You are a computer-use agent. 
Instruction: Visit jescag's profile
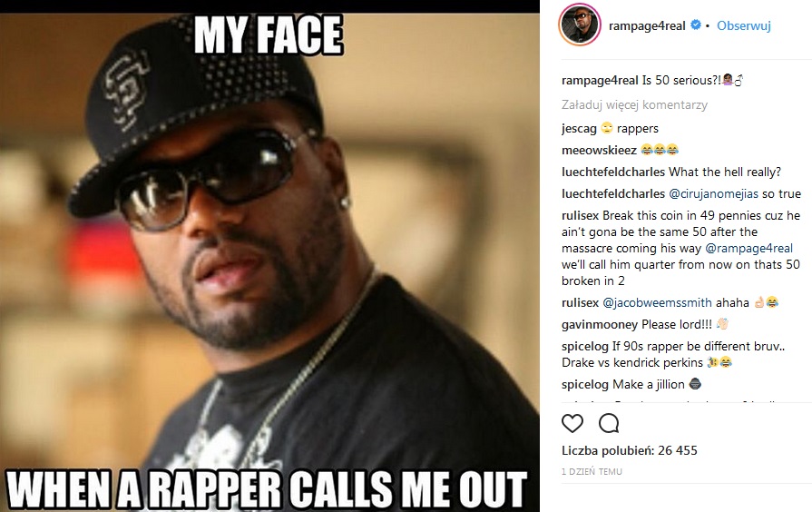click(x=579, y=129)
